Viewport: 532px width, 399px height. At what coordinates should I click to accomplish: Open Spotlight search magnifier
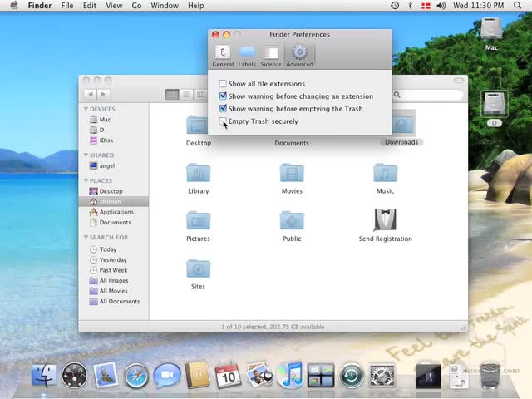[517, 6]
